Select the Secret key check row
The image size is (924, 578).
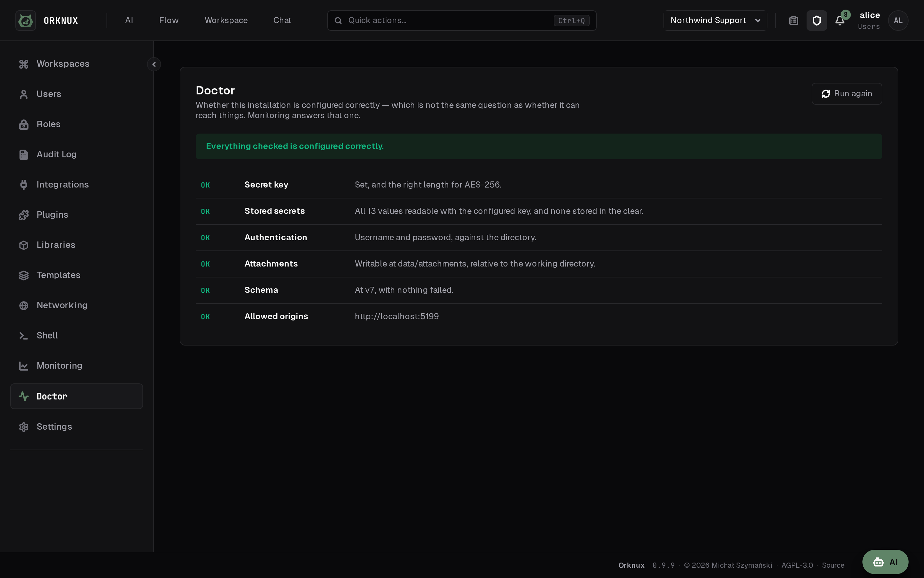pos(539,185)
